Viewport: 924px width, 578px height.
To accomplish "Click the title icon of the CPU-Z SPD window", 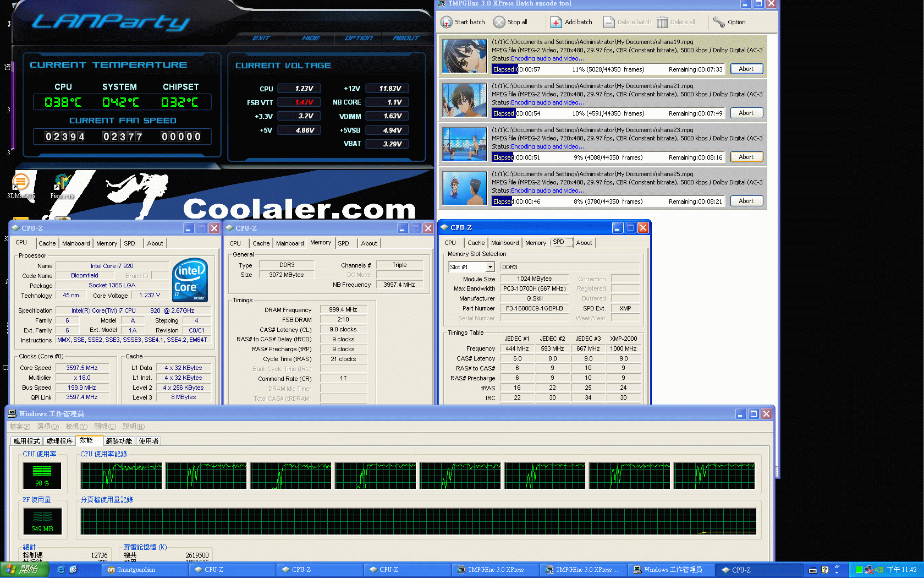I will (x=444, y=227).
